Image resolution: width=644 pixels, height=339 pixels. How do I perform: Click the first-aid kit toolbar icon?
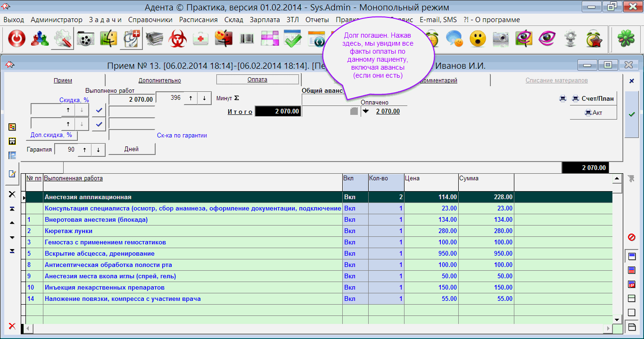coord(201,39)
